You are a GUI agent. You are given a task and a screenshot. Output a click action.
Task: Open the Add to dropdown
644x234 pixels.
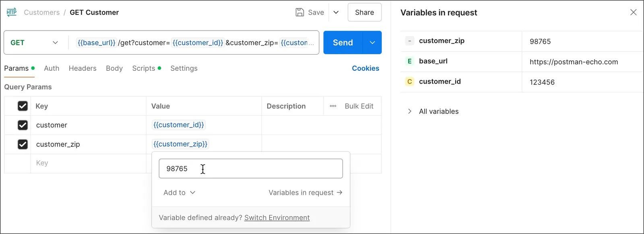pyautogui.click(x=180, y=193)
